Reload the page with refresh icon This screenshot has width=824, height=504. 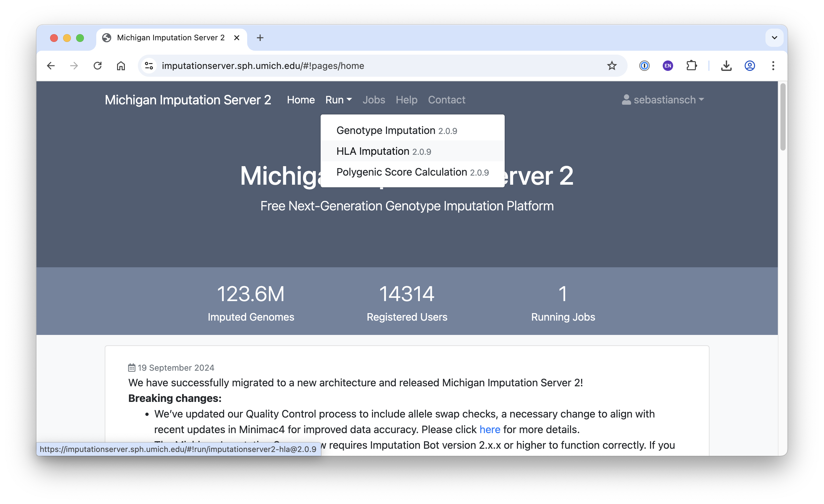97,66
